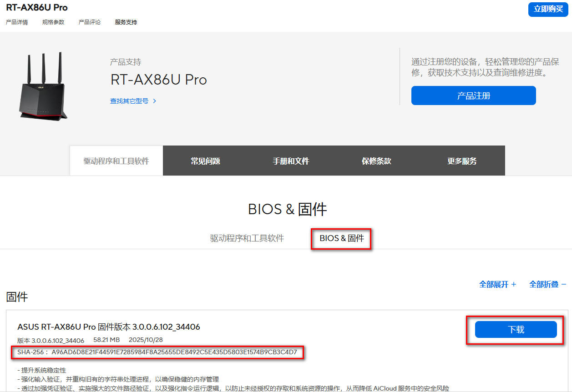Screen dimensions: 572x392
Task: Follow the 查找其它型号 link
Action: coord(129,101)
